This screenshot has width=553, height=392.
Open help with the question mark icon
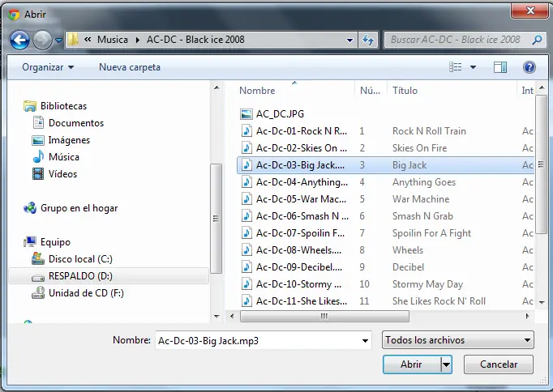pyautogui.click(x=529, y=67)
